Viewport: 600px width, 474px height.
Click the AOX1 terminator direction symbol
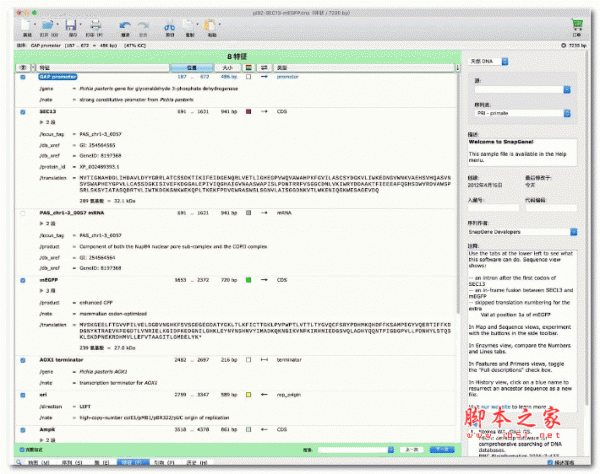[x=264, y=360]
